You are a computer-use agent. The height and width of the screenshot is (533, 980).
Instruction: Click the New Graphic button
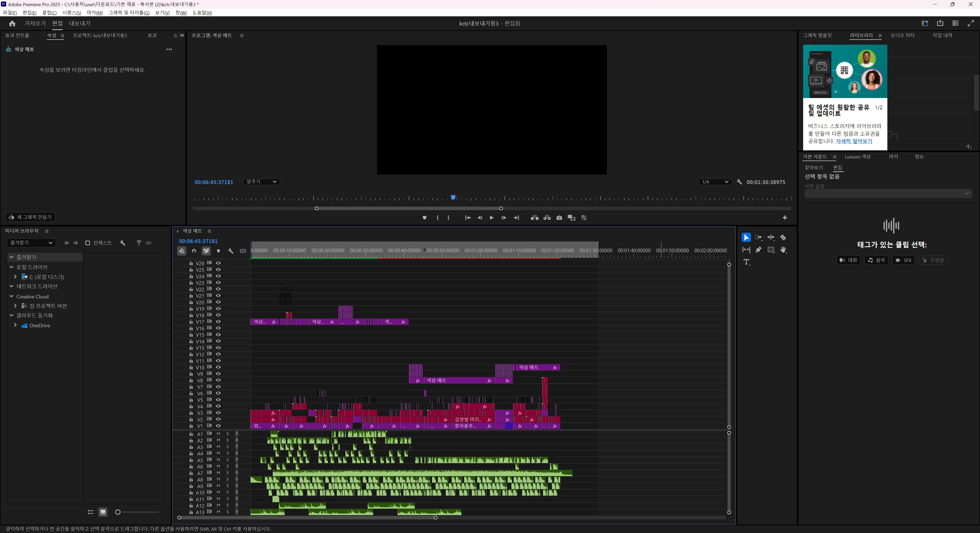click(x=30, y=217)
